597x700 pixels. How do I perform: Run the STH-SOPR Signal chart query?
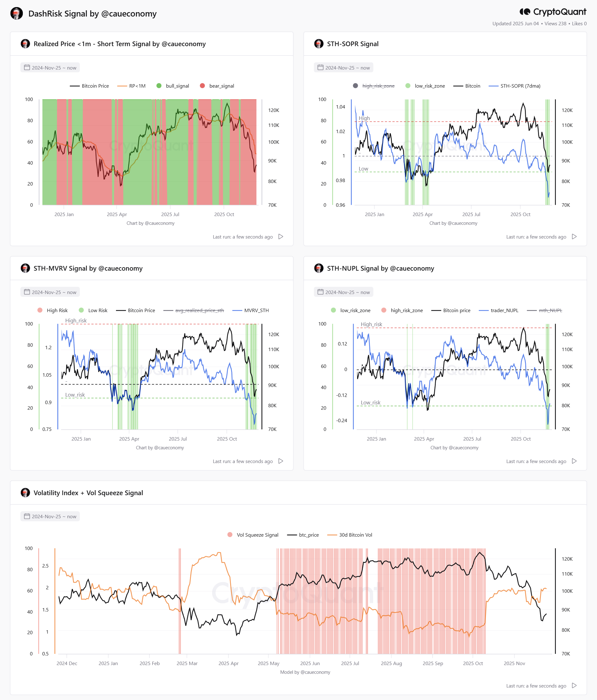[x=574, y=236]
